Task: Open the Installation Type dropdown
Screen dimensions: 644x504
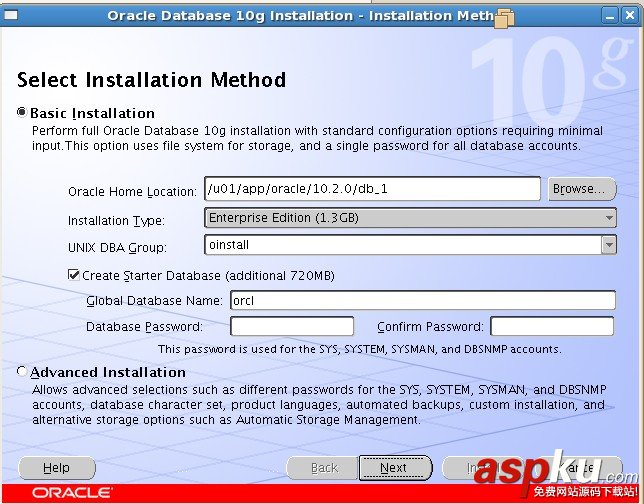Action: click(x=410, y=218)
